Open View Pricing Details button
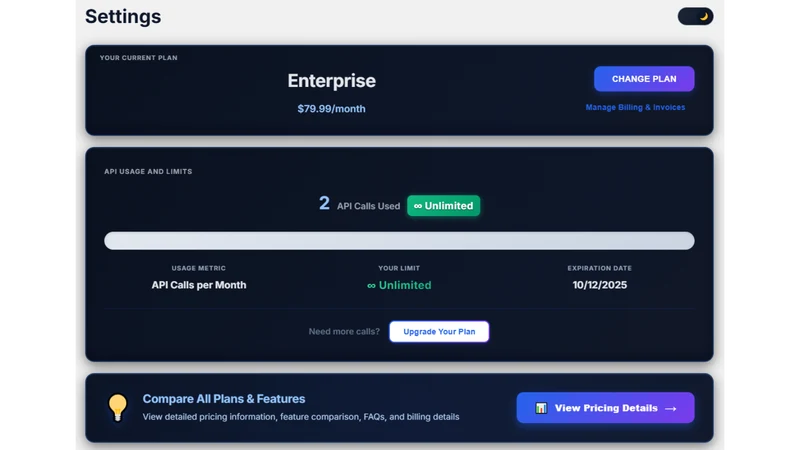 click(605, 408)
